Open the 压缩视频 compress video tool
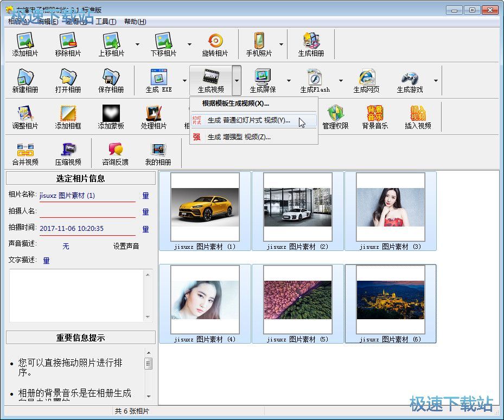The height and width of the screenshot is (420, 504). click(68, 153)
